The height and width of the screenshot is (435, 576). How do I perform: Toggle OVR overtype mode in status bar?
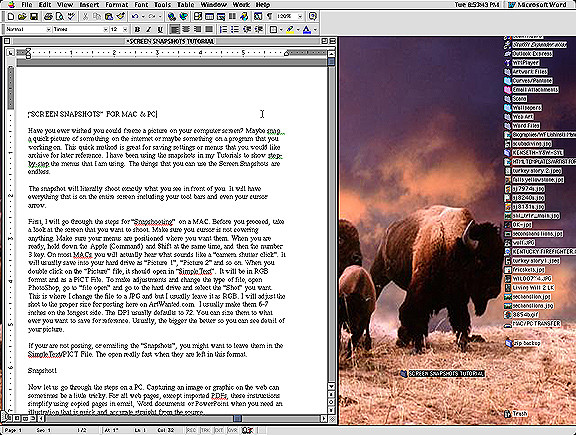click(x=232, y=430)
